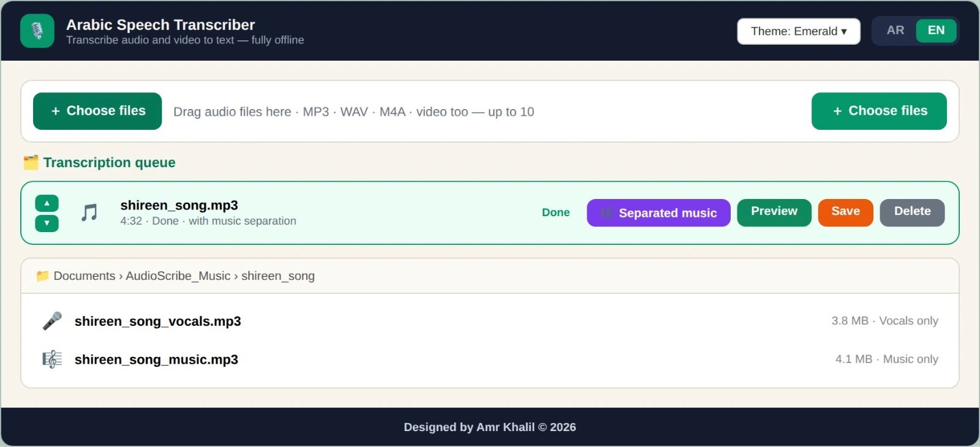The image size is (980, 447).
Task: Go to Documents in the breadcrumb
Action: click(85, 276)
